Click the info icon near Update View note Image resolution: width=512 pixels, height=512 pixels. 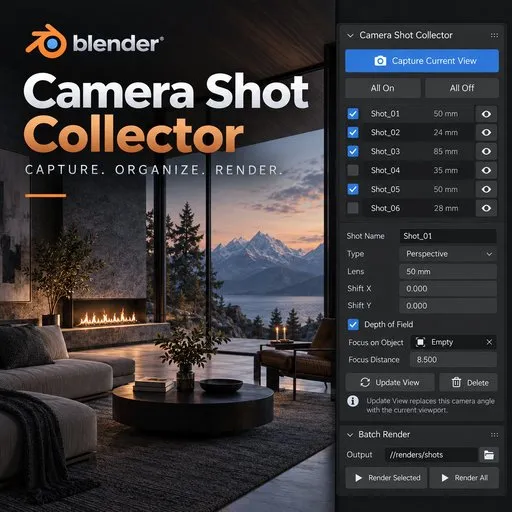pyautogui.click(x=353, y=401)
